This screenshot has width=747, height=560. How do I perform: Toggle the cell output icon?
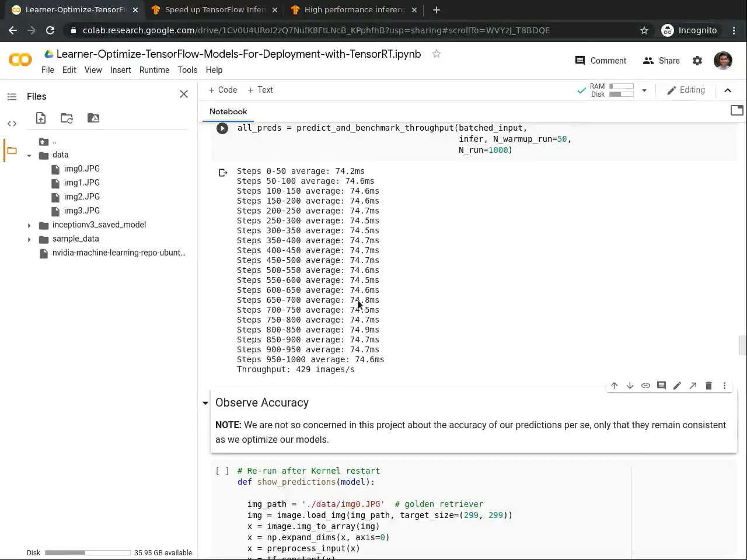click(x=223, y=173)
